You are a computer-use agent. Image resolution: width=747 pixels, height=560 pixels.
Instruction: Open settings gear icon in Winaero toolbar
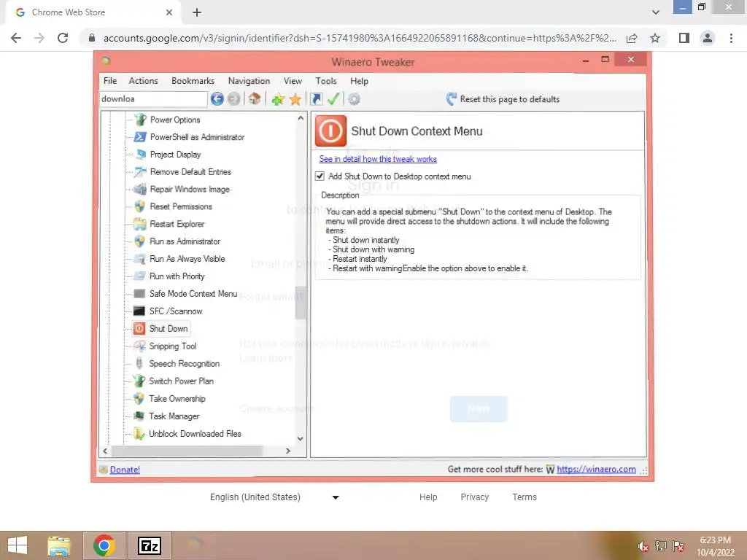[354, 99]
